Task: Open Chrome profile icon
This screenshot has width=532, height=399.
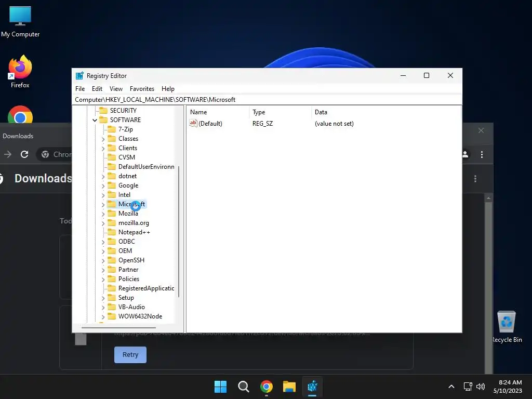Action: tap(465, 155)
